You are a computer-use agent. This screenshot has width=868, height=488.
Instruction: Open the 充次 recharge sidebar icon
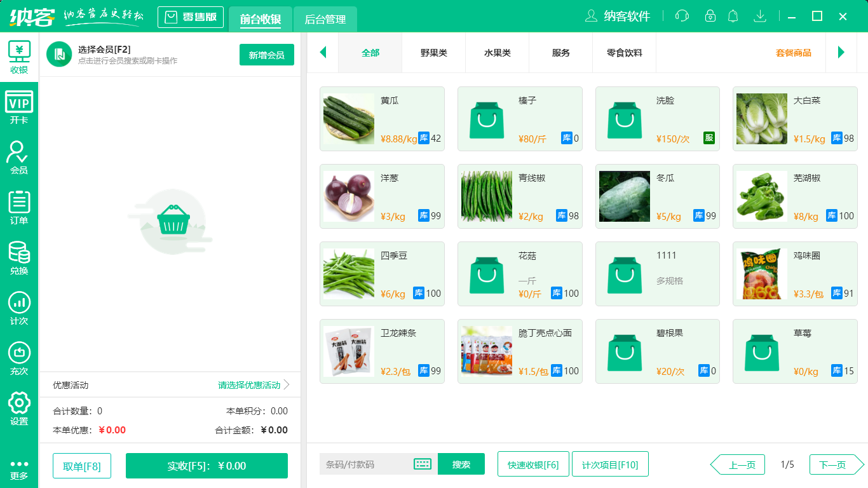pos(19,359)
